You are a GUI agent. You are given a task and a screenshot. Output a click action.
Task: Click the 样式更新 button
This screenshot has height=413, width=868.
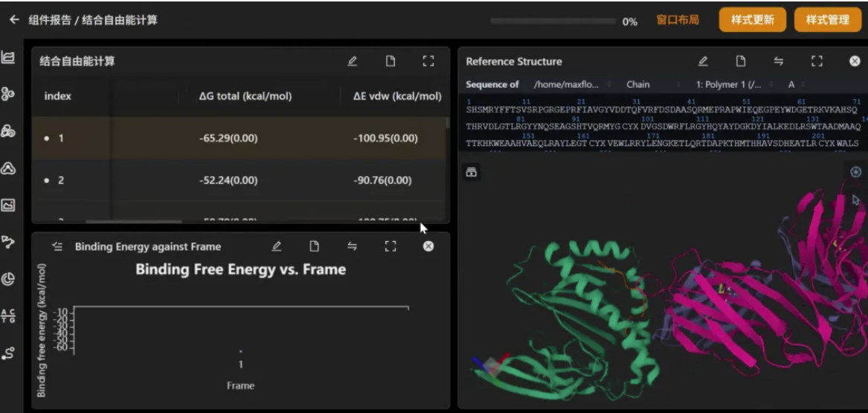752,20
